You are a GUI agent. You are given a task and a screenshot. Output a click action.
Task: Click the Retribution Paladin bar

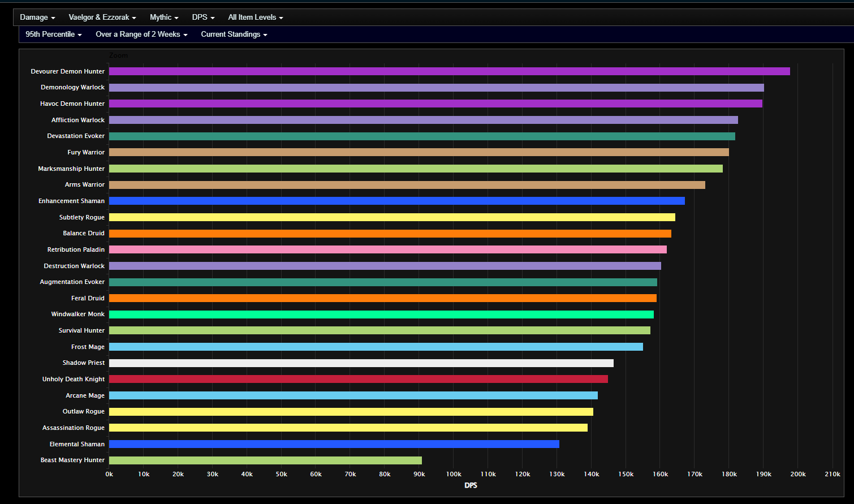(388, 249)
